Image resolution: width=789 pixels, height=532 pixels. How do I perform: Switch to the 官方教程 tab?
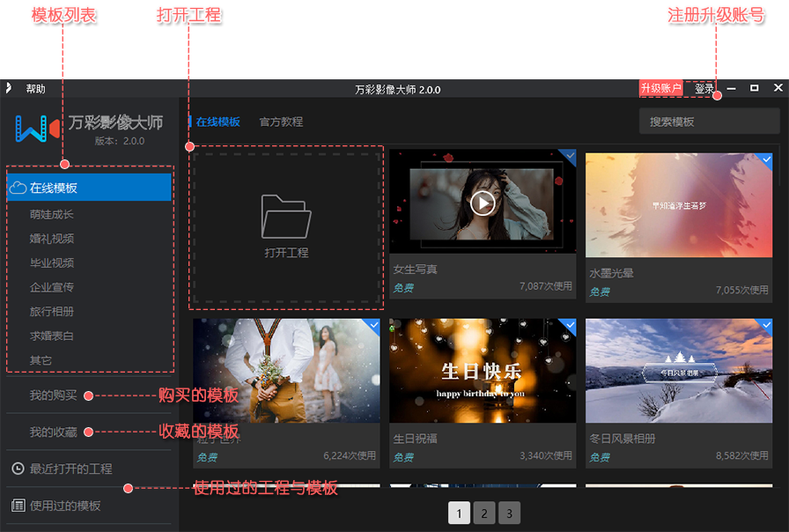tap(281, 122)
